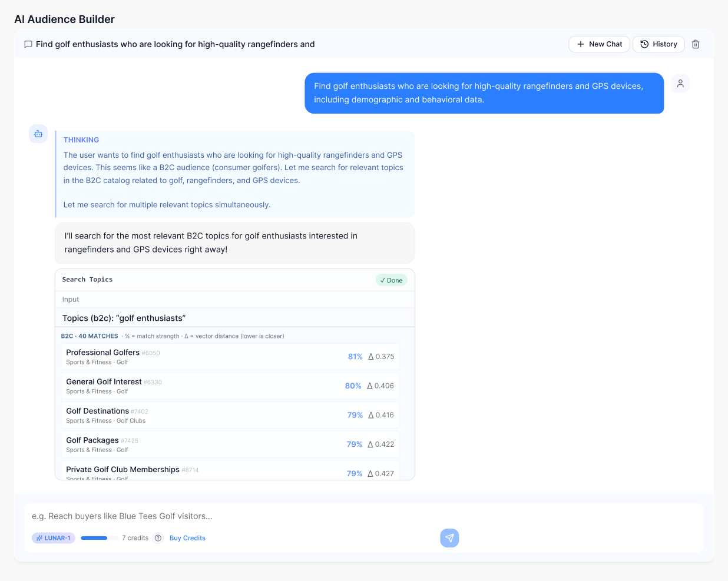
Task: Click the Topics (b2c) "golf enthusiasts" input text
Action: [124, 318]
